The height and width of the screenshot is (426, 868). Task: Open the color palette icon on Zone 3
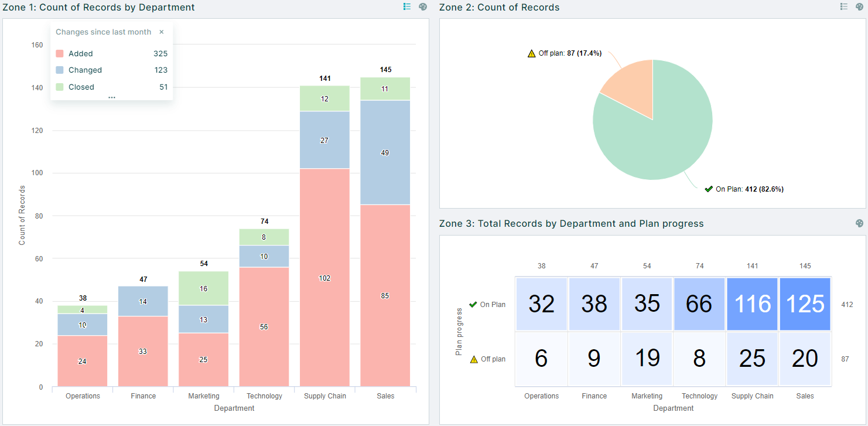pos(859,223)
